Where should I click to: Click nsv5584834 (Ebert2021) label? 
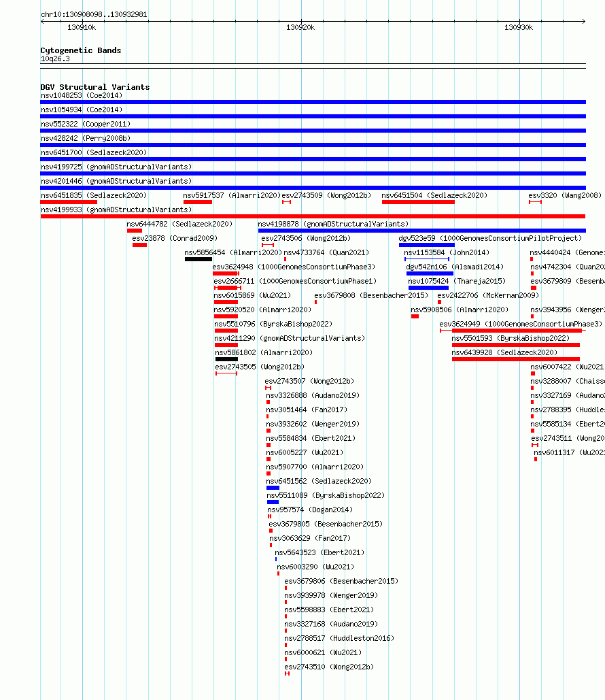coord(311,438)
